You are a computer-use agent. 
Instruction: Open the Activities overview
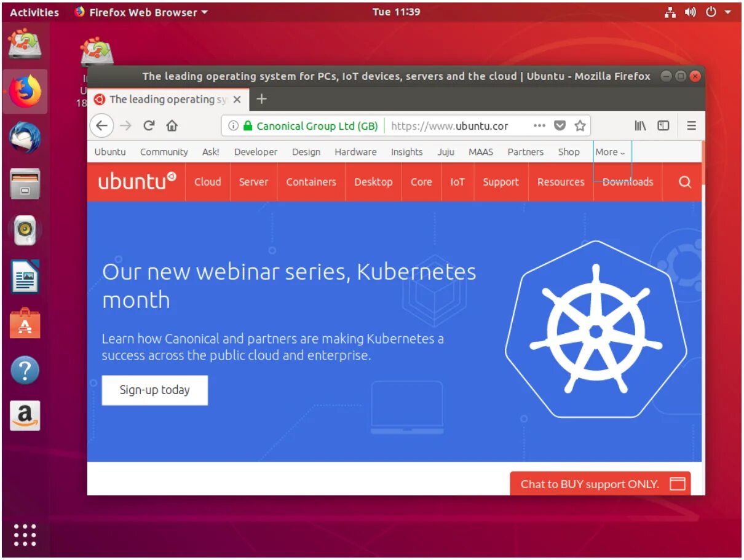34,12
